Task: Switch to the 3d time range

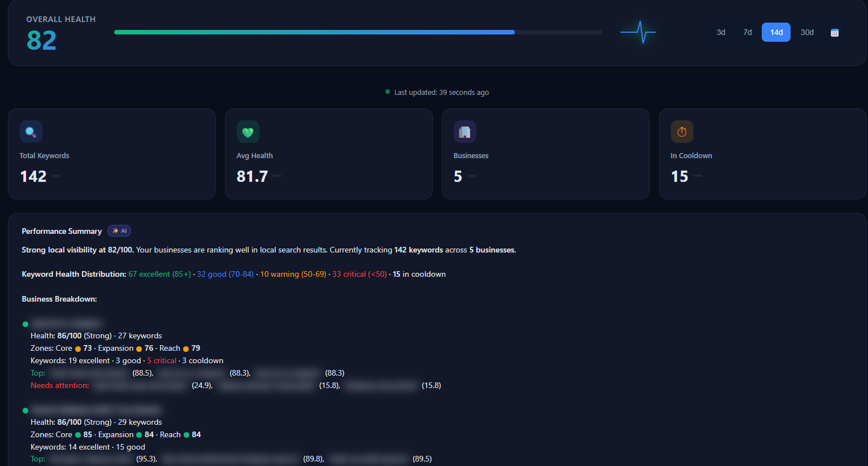Action: [x=721, y=32]
